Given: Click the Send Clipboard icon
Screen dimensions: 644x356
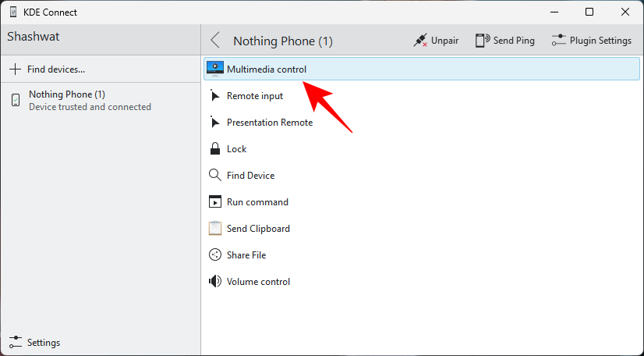Looking at the screenshot, I should (215, 229).
